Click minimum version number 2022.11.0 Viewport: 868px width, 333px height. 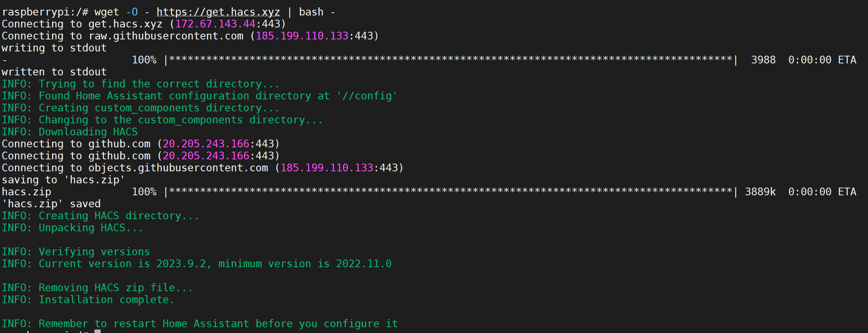tap(364, 264)
